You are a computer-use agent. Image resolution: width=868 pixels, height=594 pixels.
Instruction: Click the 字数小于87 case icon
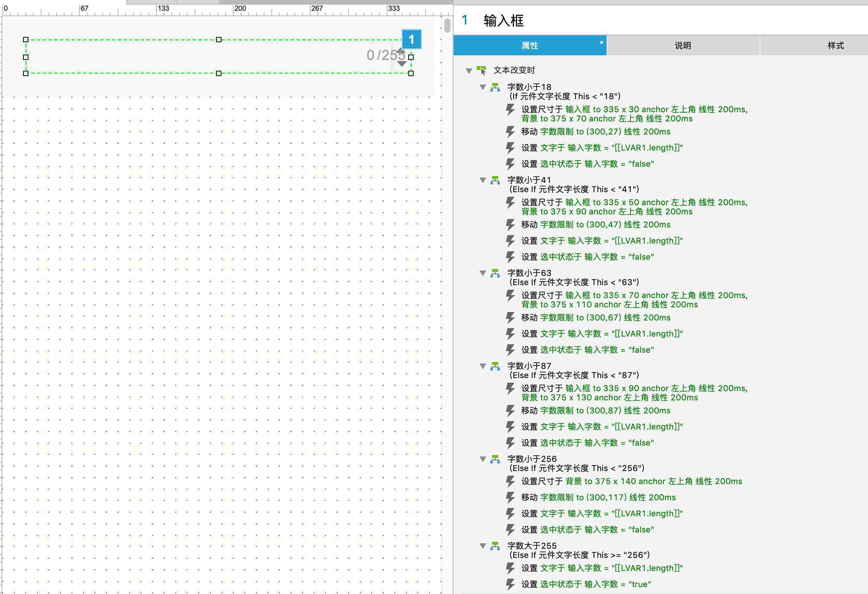pos(495,366)
